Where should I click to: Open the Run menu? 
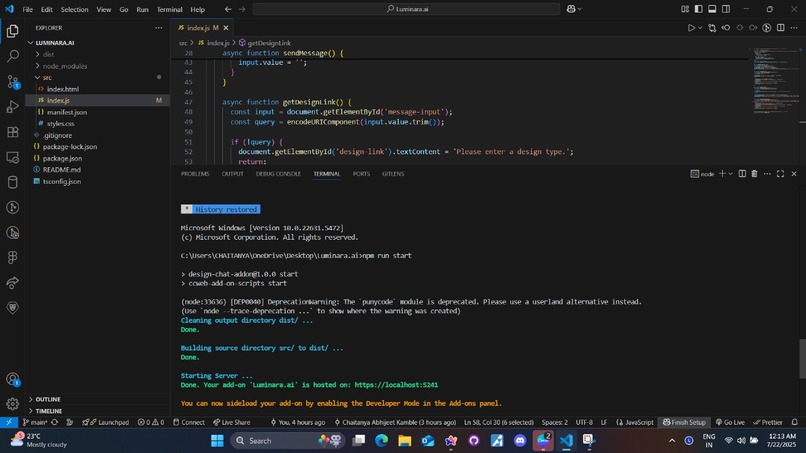[142, 9]
